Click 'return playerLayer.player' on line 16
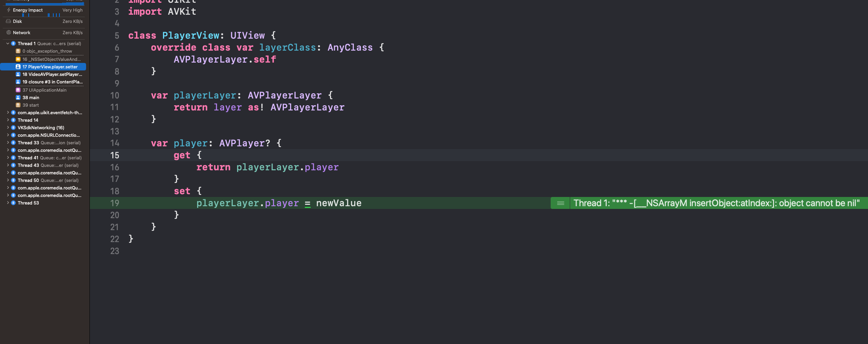The width and height of the screenshot is (868, 344). pos(267,167)
